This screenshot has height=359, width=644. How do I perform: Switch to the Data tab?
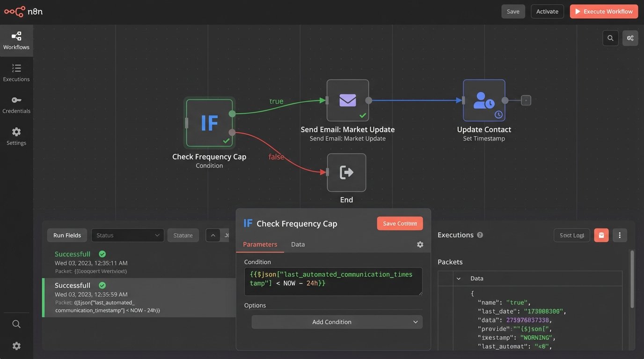coord(298,244)
